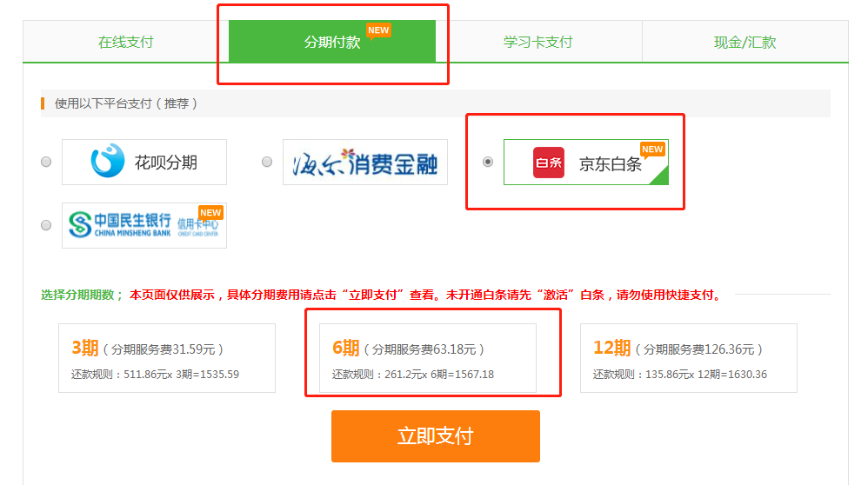The height and width of the screenshot is (485, 868).
Task: Choose the 6期 installment plan
Action: click(427, 358)
